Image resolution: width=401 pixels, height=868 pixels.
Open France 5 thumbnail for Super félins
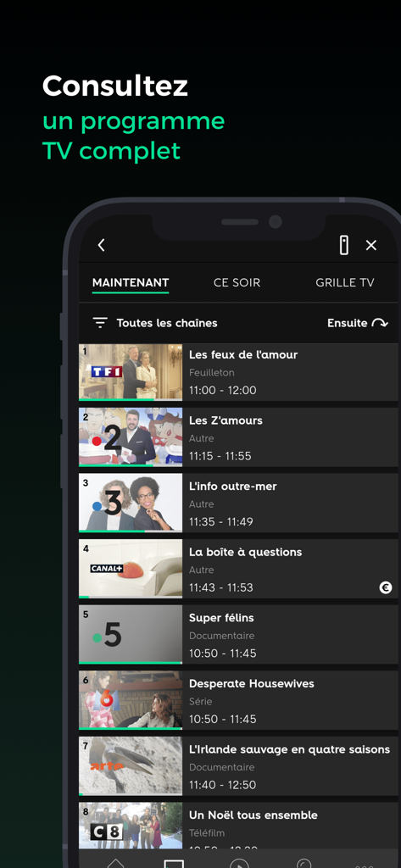click(131, 634)
